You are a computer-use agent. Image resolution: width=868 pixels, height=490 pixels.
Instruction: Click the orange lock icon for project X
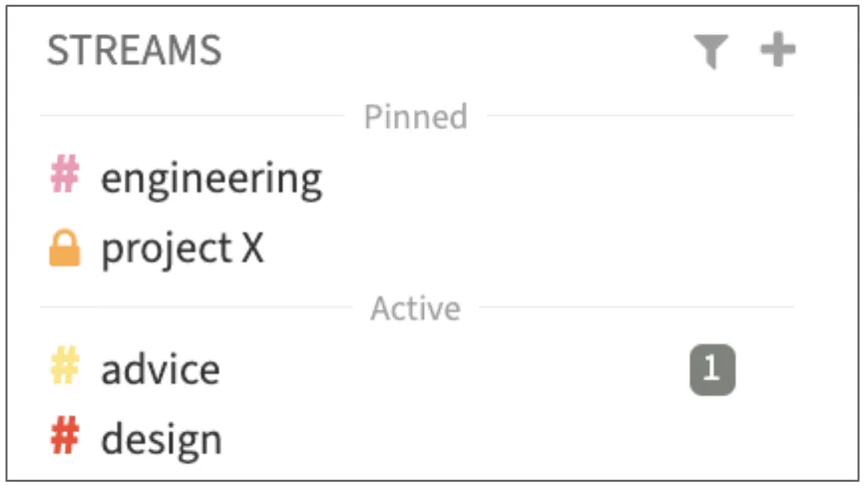pos(64,249)
